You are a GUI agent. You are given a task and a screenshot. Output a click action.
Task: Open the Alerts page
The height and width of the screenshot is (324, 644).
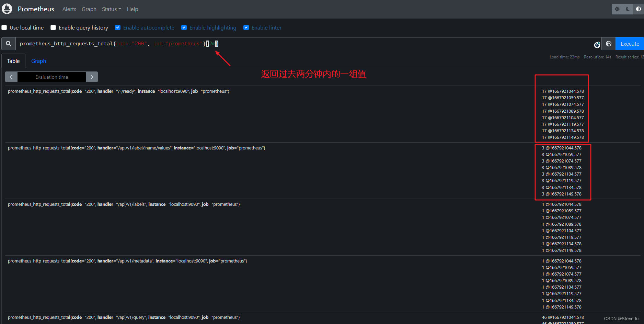[x=69, y=9]
